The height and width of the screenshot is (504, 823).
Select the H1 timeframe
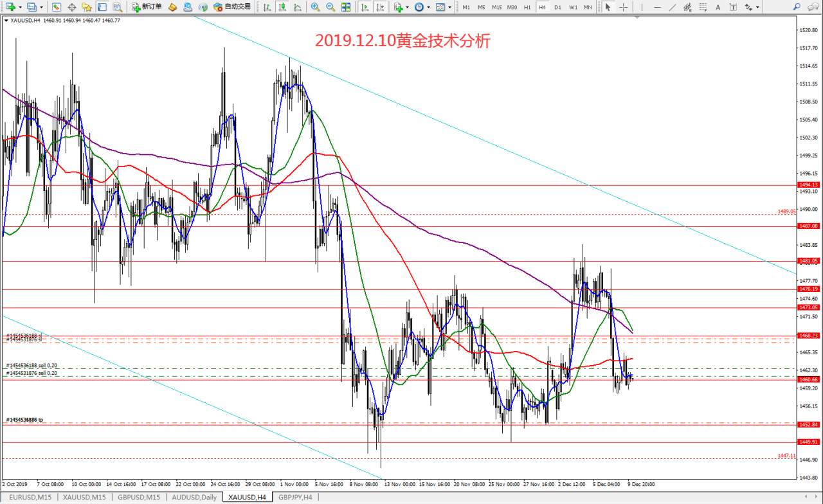527,6
